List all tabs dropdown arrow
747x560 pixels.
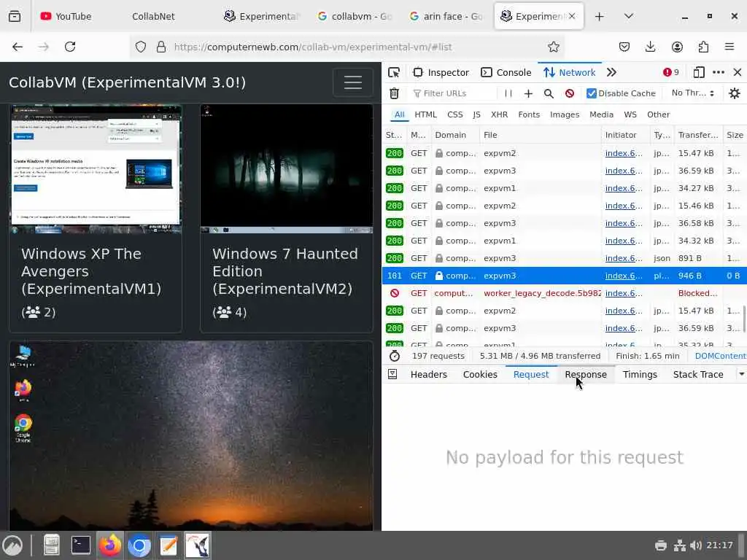pos(628,17)
